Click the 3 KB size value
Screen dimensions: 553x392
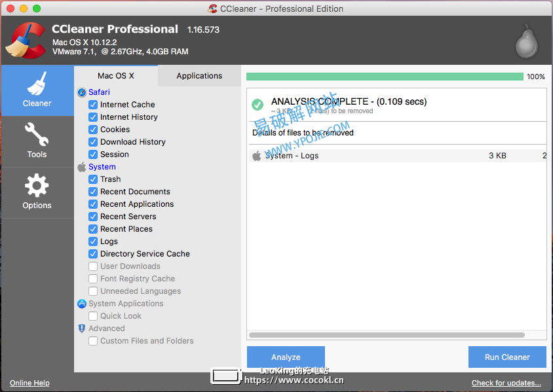pos(497,156)
